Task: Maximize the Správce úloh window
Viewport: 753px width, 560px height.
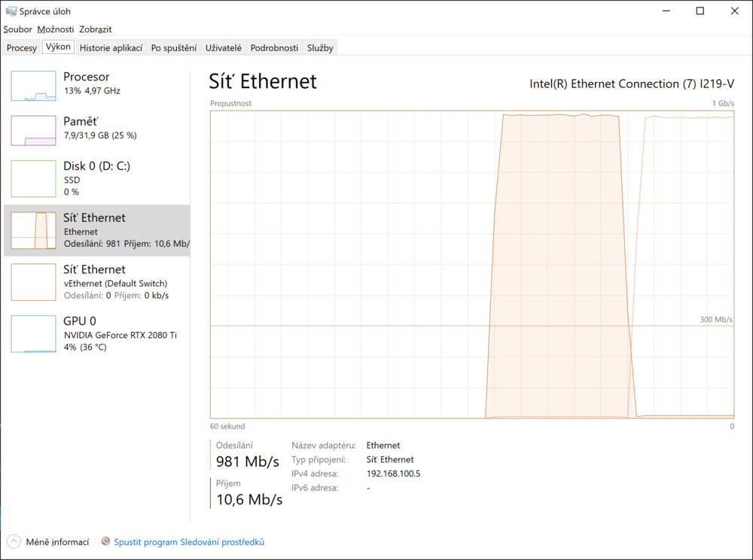Action: pyautogui.click(x=700, y=11)
